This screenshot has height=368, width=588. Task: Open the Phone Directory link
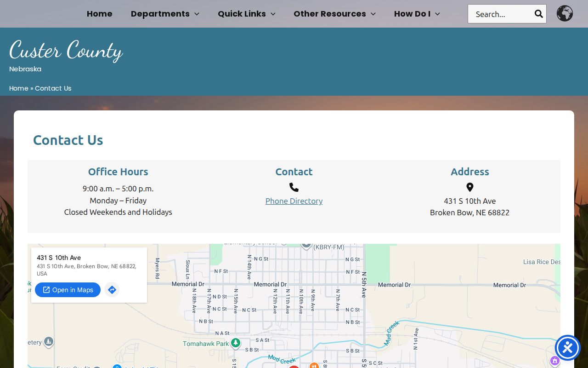pyautogui.click(x=294, y=201)
